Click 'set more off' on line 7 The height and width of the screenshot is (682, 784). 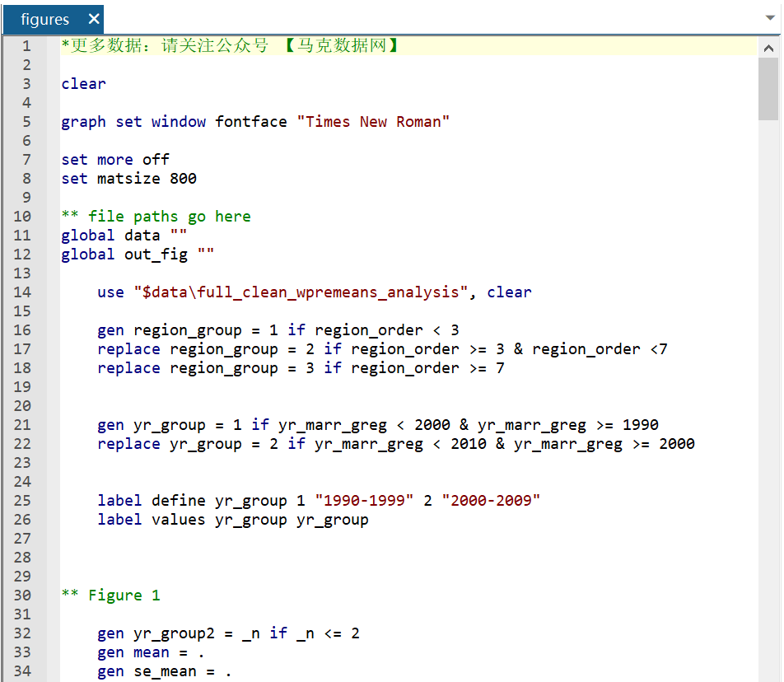115,160
